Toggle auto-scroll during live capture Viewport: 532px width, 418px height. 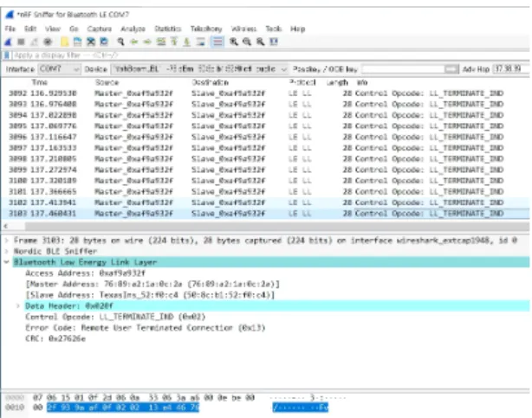click(x=200, y=42)
